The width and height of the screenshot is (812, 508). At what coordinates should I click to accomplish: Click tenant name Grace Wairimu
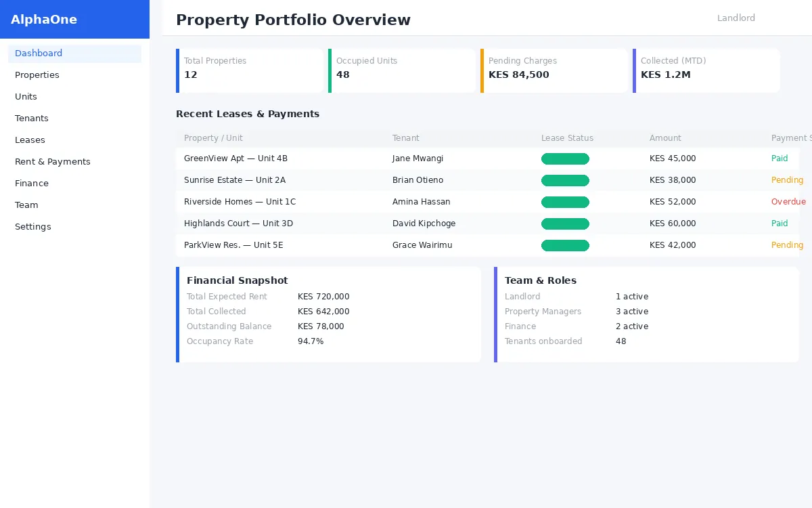[422, 245]
